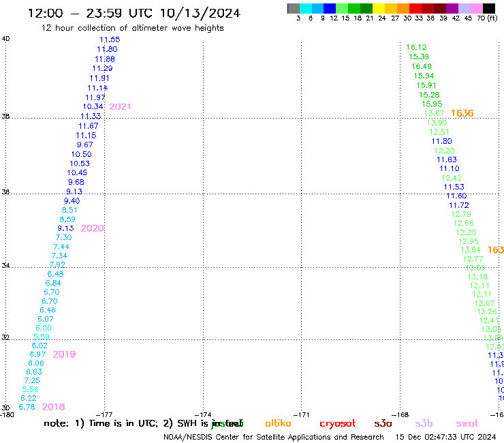The image size is (504, 443).
Task: Click the wave height value 6.78
Action: (27, 407)
